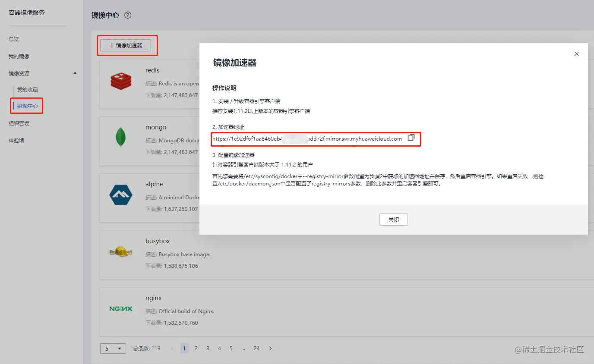The image size is (594, 364).
Task: Open the page size dropdown showing 5
Action: click(x=113, y=348)
